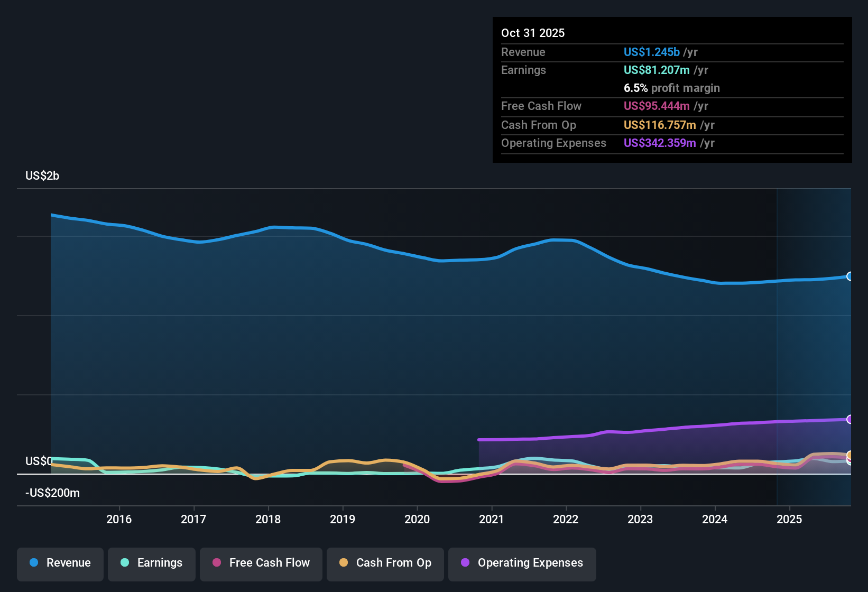
Task: Hide the Earnings line via its legend item
Action: 151,564
